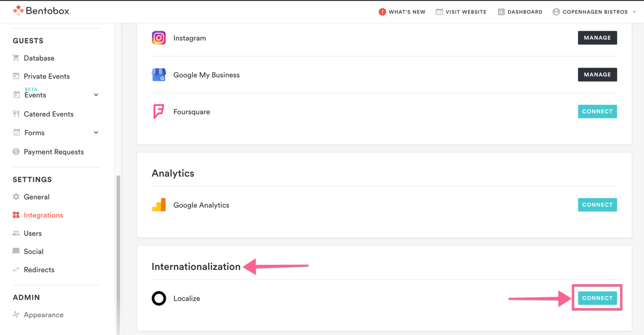Connect Google Analytics
644x335 pixels.
597,205
